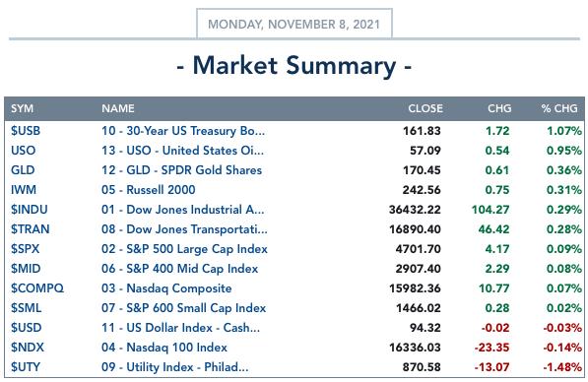This screenshot has height=382, width=588.
Task: Sort by the CHG column header
Action: (499, 108)
